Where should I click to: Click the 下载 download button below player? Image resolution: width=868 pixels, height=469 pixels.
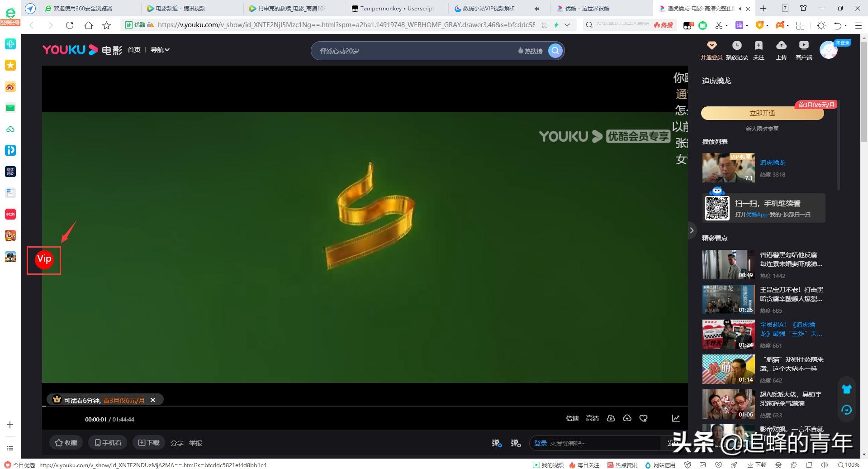click(148, 443)
